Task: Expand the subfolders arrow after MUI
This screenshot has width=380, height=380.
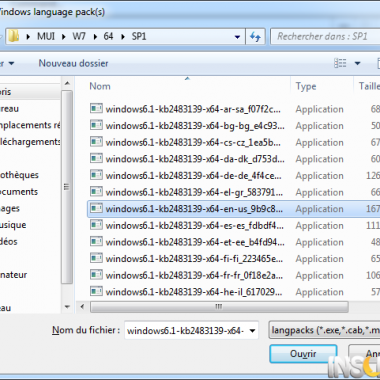Action: (63, 37)
